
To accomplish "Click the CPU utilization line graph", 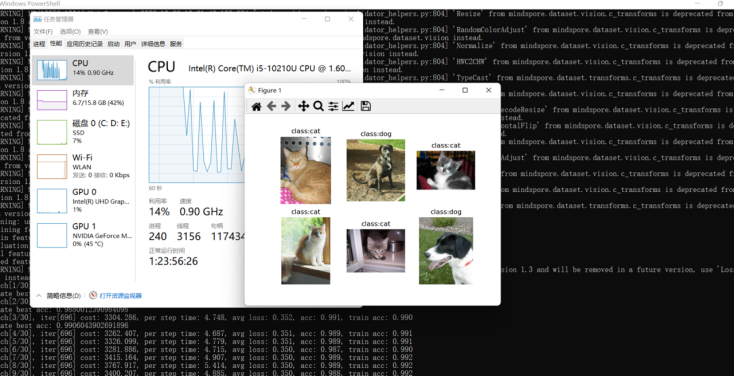I will tap(197, 134).
